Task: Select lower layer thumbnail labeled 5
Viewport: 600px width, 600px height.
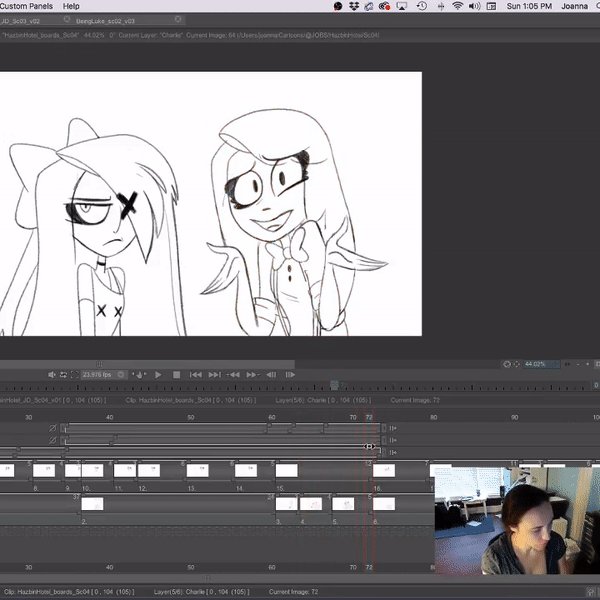Action: 343,504
